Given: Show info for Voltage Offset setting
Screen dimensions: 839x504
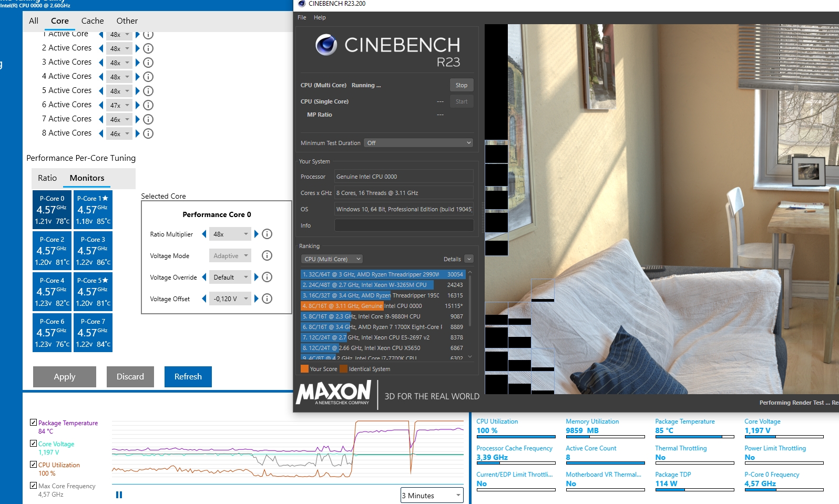Looking at the screenshot, I should pyautogui.click(x=267, y=299).
